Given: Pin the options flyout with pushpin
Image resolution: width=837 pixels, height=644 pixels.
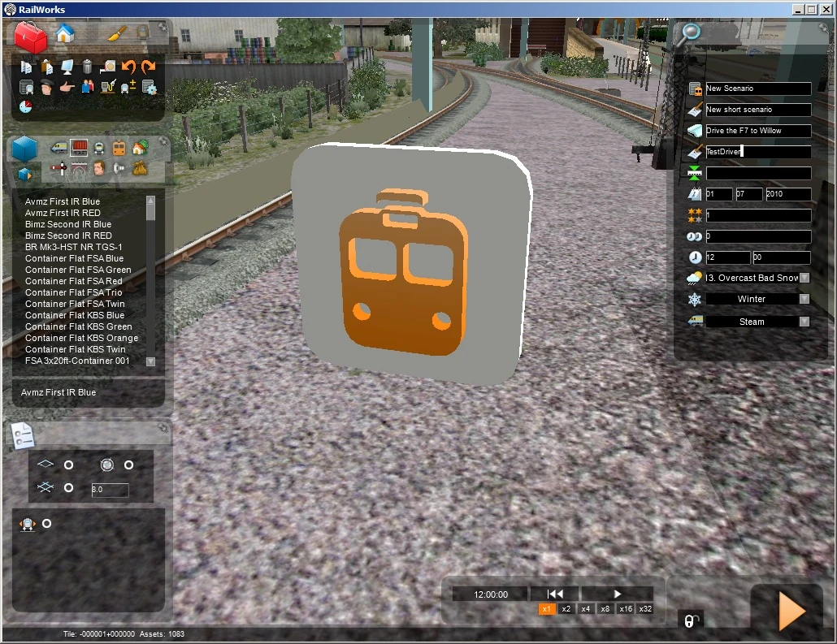Looking at the screenshot, I should [163, 428].
